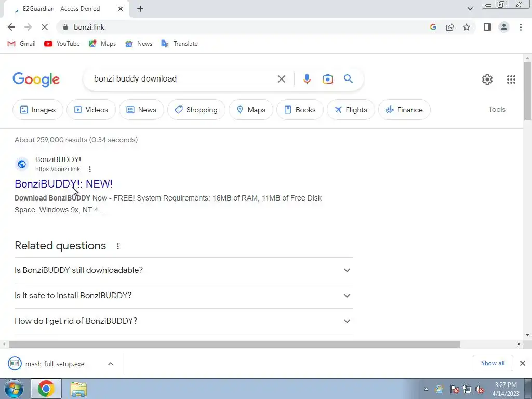Viewport: 532px width, 399px height.
Task: Open the search Tools options
Action: coord(497,109)
